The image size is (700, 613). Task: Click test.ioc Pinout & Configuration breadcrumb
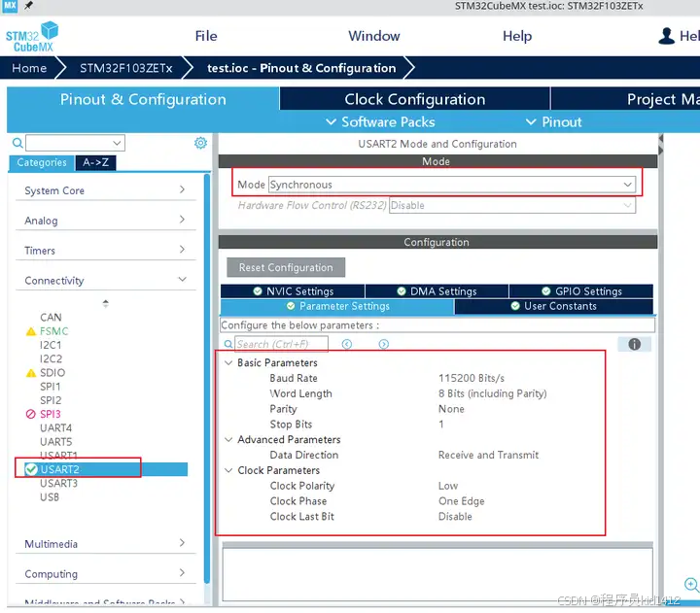[301, 68]
